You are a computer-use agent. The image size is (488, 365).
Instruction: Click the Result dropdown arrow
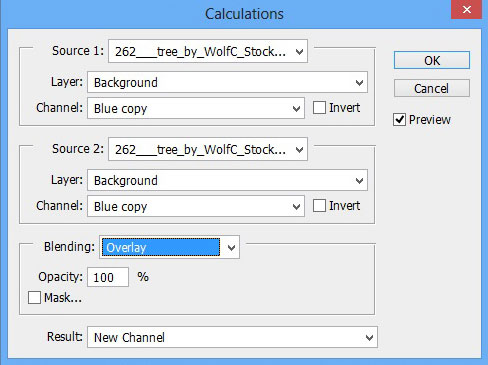coord(369,338)
